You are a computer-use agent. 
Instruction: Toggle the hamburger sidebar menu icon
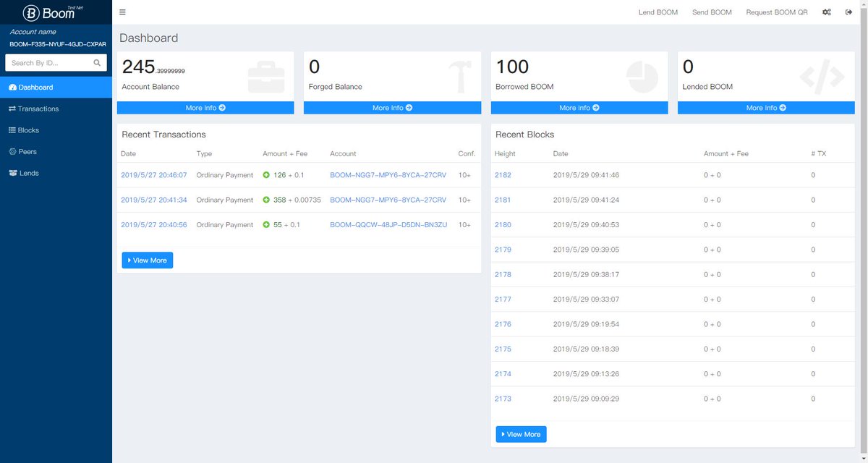pyautogui.click(x=122, y=12)
